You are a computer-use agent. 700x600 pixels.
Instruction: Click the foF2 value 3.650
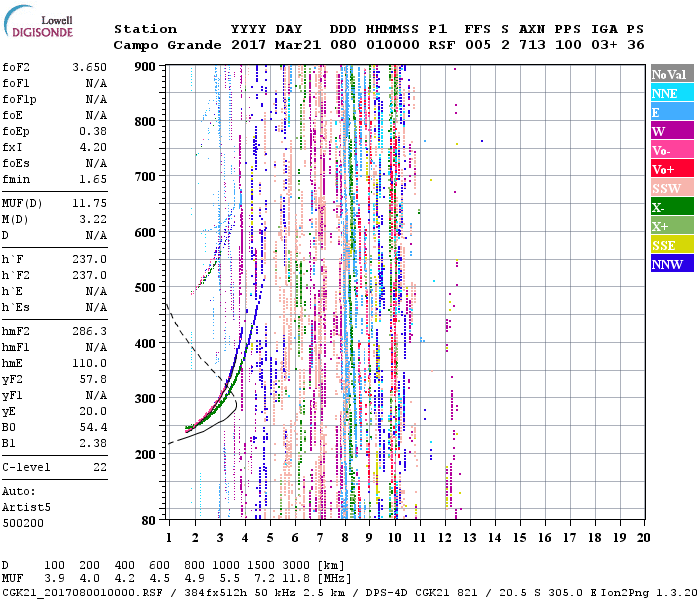point(89,67)
